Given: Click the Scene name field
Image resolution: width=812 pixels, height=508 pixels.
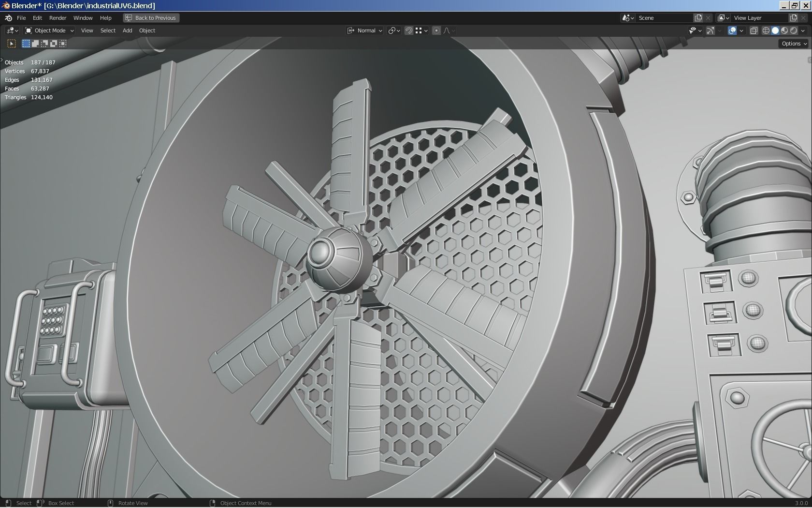Looking at the screenshot, I should pyautogui.click(x=665, y=18).
